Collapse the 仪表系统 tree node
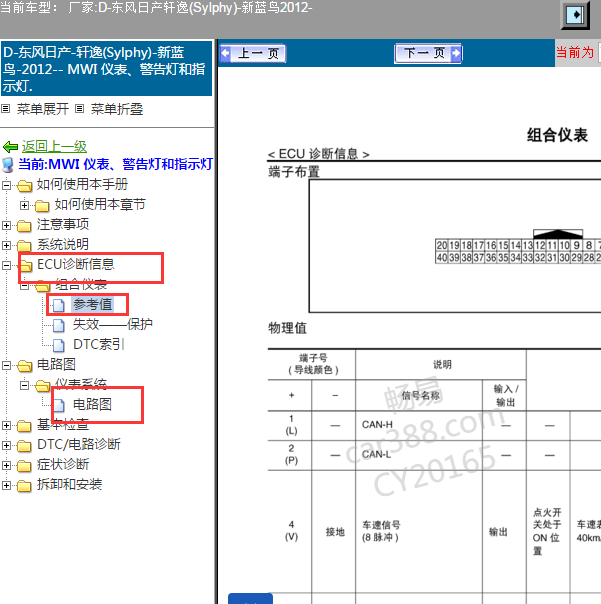This screenshot has width=601, height=604. click(24, 385)
